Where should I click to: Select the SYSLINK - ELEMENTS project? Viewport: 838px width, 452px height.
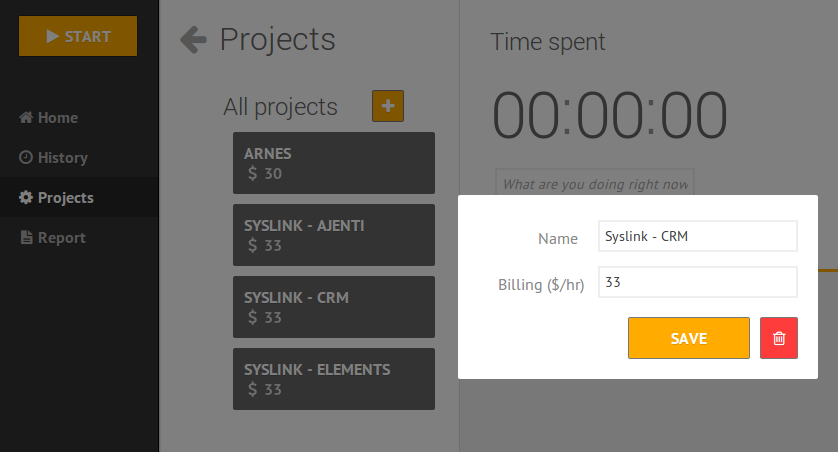tap(334, 379)
